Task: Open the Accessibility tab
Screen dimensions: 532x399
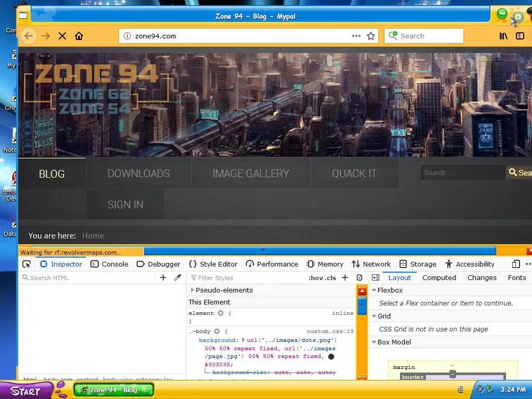Action: pyautogui.click(x=470, y=264)
